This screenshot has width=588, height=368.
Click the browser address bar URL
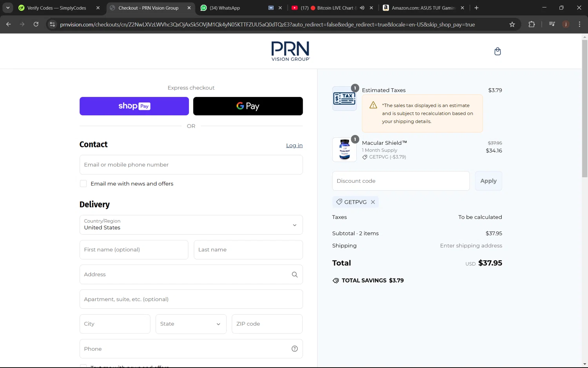(x=267, y=24)
